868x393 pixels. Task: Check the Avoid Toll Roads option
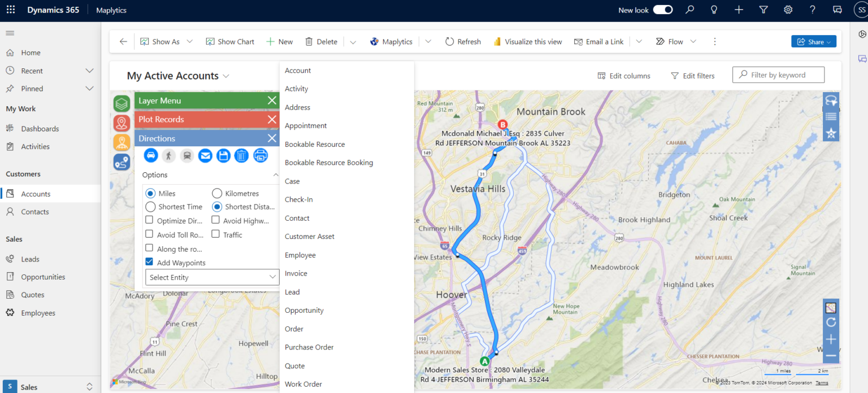(150, 234)
